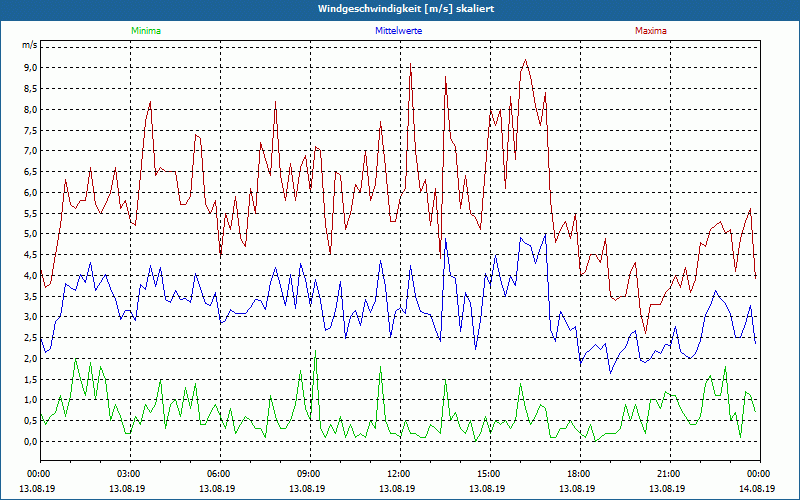Viewport: 800px width, 500px height.
Task: Click the 7,0 y-axis value
Action: pyautogui.click(x=31, y=151)
